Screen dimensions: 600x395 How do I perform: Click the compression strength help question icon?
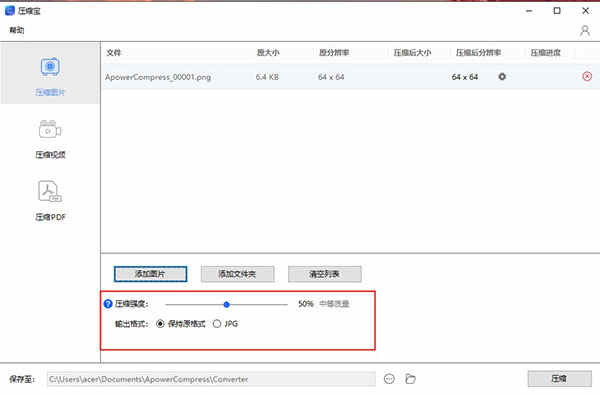tap(108, 304)
